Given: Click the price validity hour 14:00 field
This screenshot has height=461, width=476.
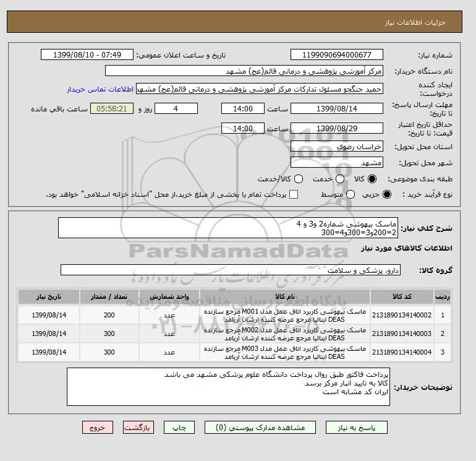Looking at the screenshot, I should tap(243, 128).
